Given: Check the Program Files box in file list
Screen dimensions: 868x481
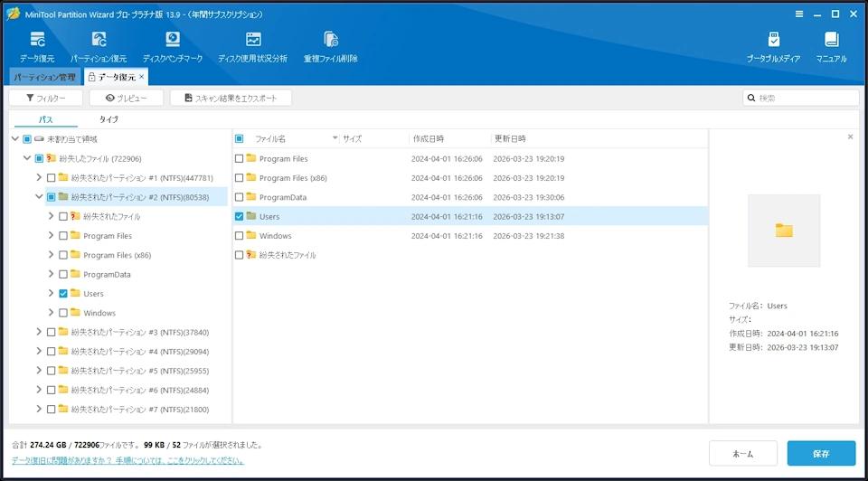Looking at the screenshot, I should [239, 159].
